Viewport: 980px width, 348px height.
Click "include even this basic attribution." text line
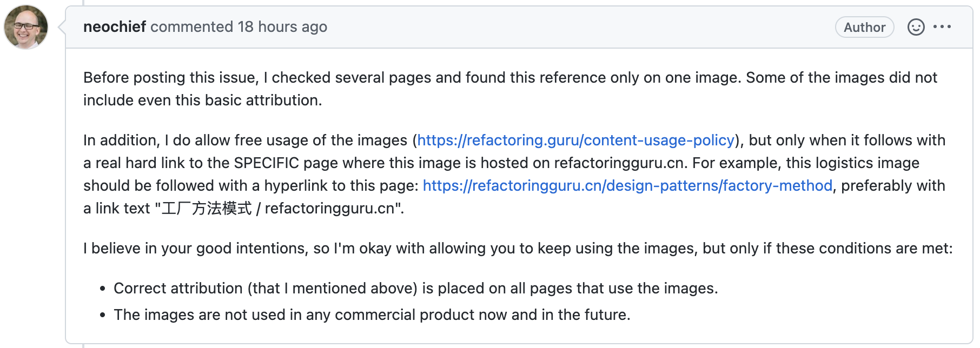203,100
